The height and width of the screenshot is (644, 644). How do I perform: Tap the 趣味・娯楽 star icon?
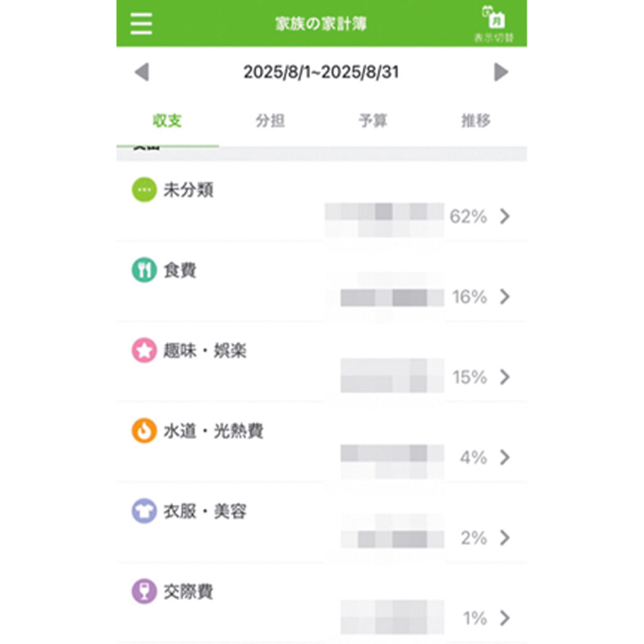coord(144,351)
